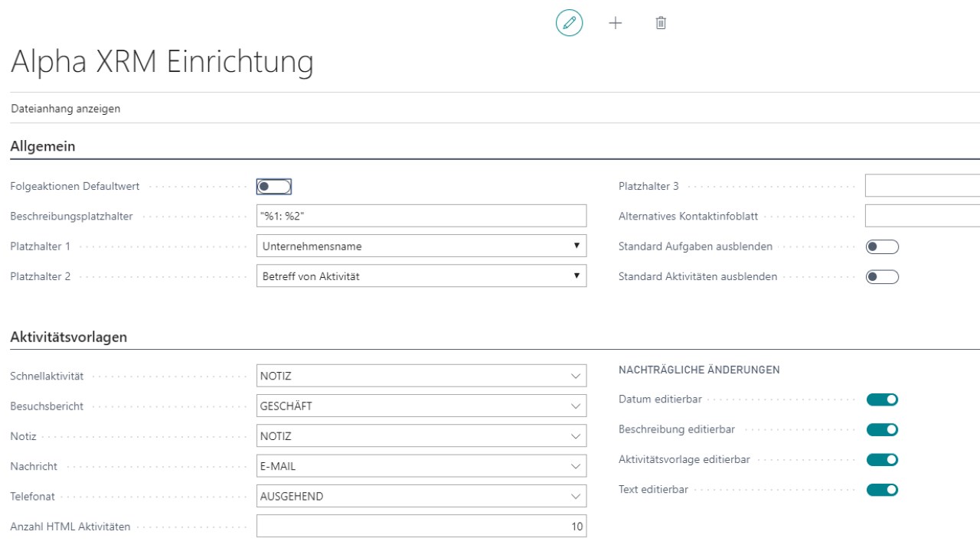980x551 pixels.
Task: Click the edit pencil icon
Action: pos(569,23)
